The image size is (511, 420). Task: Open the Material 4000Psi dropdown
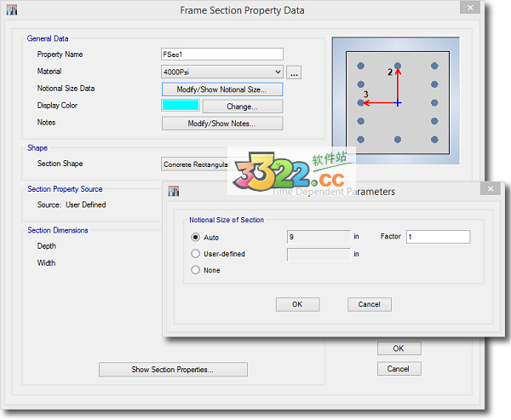click(x=222, y=72)
